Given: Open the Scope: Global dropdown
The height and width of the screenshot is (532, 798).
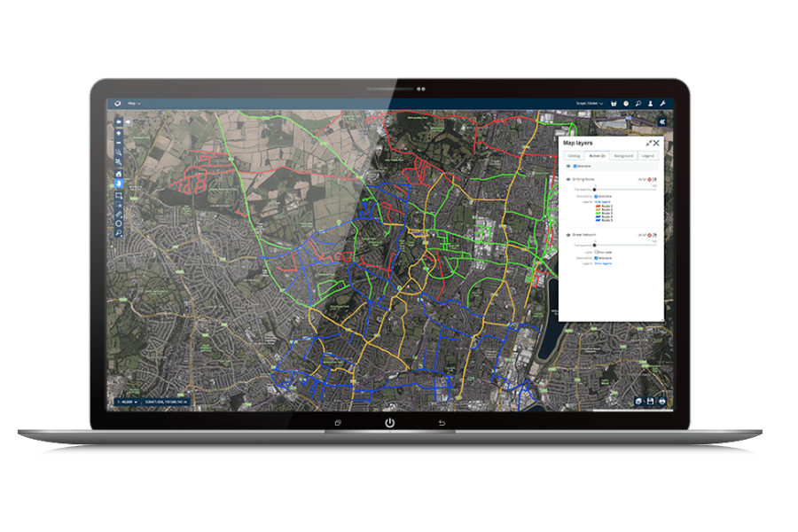Looking at the screenshot, I should pyautogui.click(x=588, y=104).
